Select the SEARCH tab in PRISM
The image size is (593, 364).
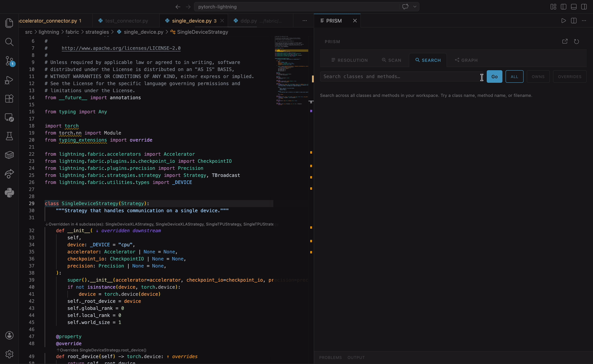[x=428, y=60]
